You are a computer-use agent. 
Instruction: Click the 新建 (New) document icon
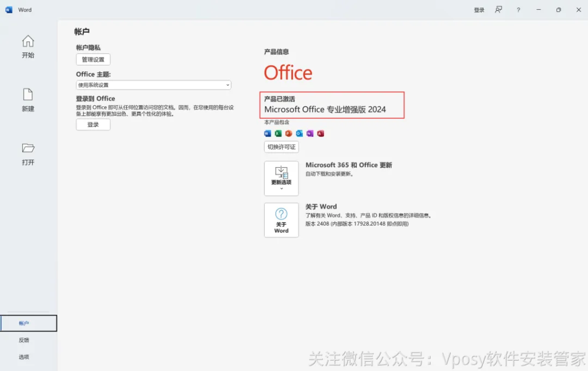28,95
